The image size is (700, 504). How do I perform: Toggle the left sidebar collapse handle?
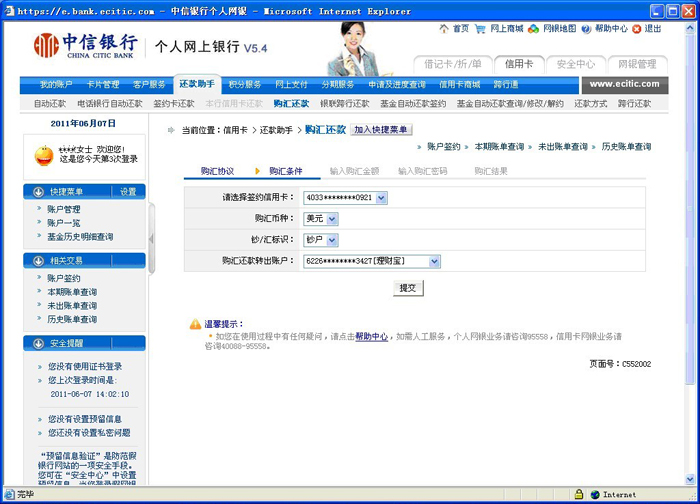coord(152,240)
